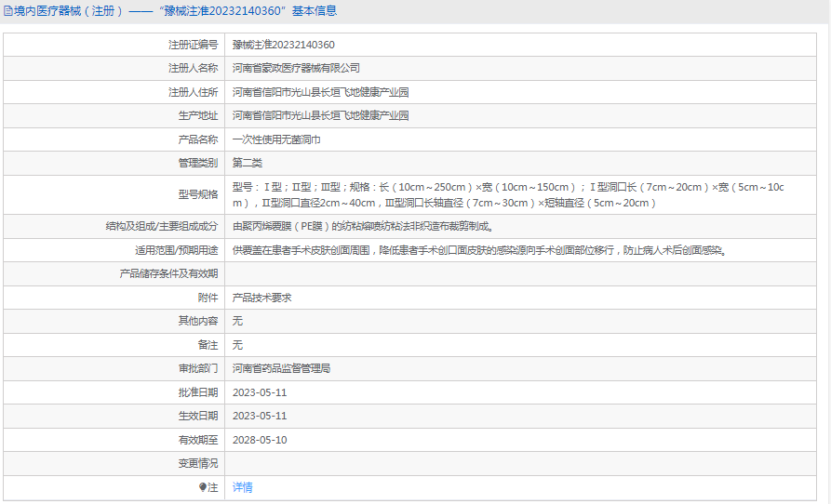Click the 注册证编号 label cell
The width and height of the screenshot is (831, 504).
tap(114, 45)
